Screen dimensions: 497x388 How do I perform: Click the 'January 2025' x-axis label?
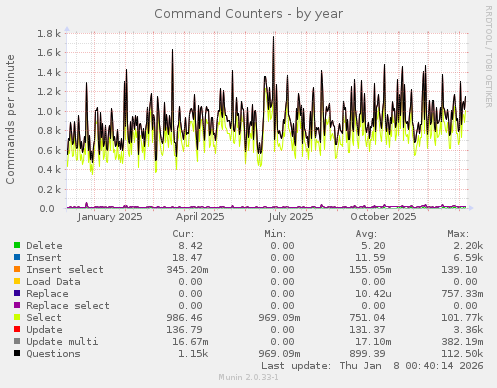click(x=110, y=217)
